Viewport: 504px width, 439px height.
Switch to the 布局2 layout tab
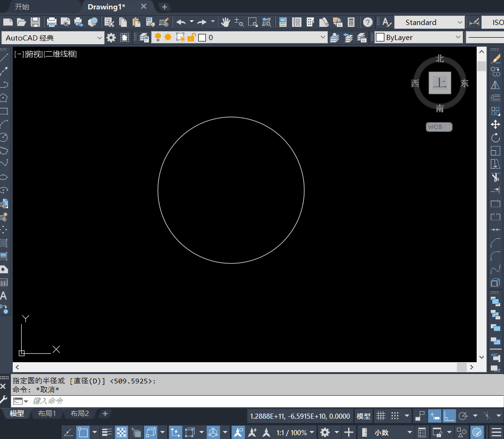click(x=80, y=413)
